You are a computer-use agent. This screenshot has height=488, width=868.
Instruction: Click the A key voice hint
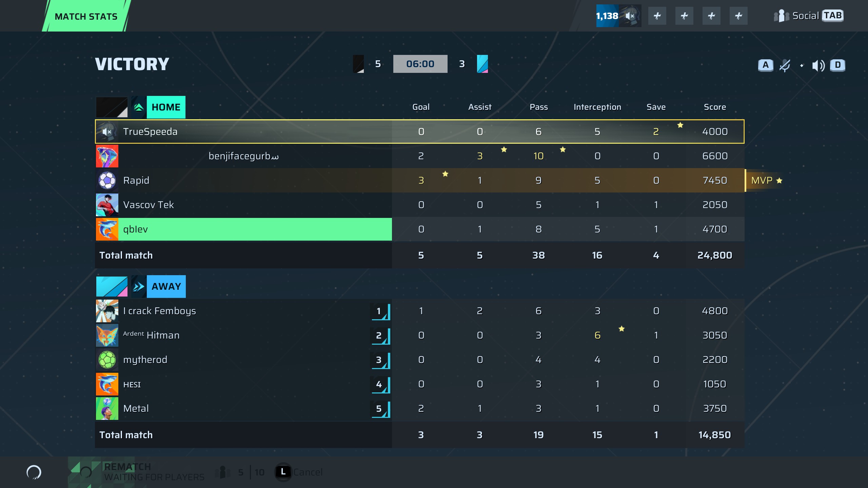766,65
